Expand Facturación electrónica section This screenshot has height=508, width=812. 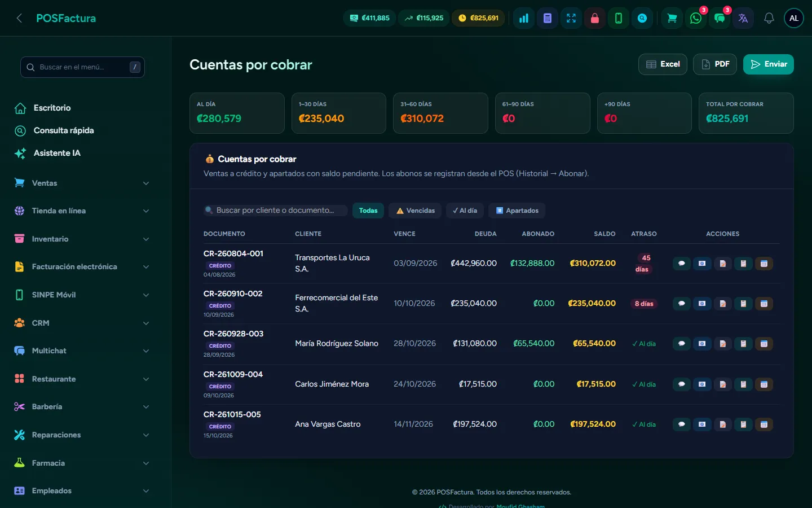[x=82, y=266]
